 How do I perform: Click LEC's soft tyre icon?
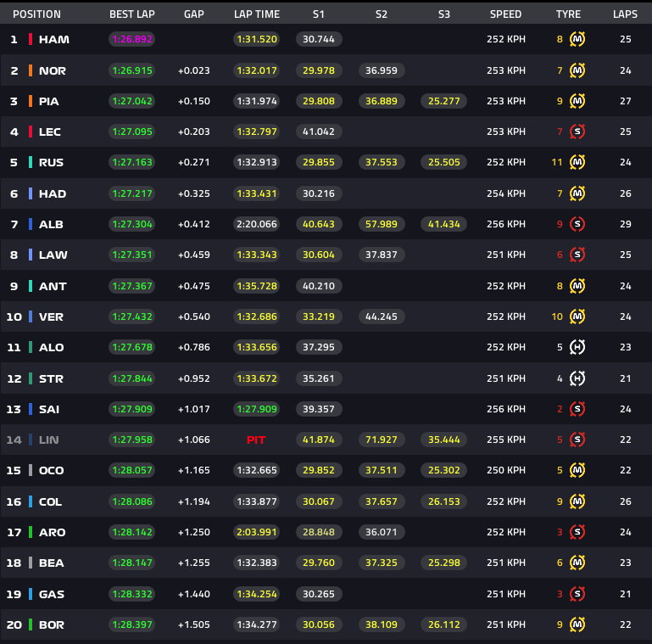coord(577,132)
